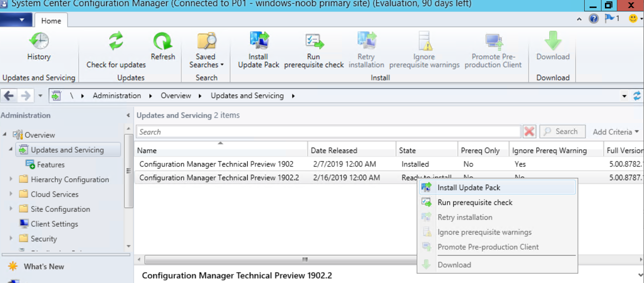Sort by the Name column header

pos(220,150)
